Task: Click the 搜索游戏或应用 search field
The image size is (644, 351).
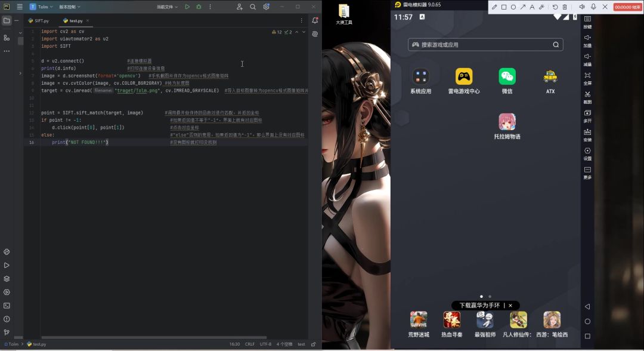Action: (485, 45)
